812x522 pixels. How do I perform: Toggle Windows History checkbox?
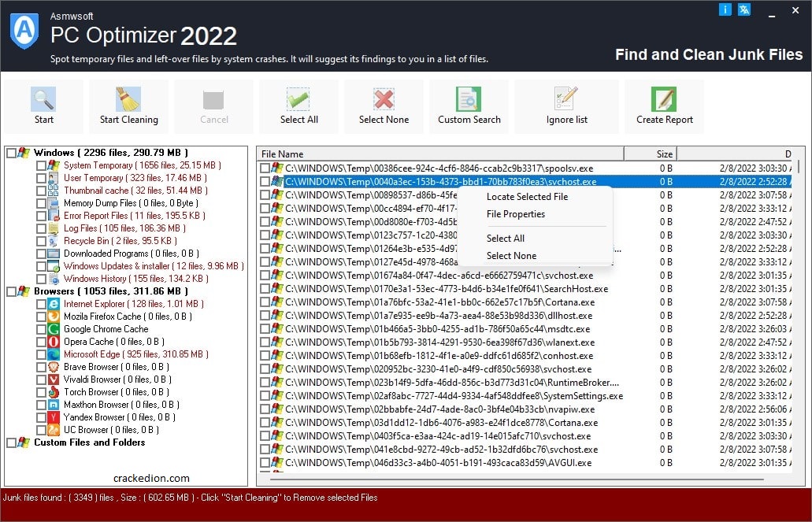[x=41, y=280]
